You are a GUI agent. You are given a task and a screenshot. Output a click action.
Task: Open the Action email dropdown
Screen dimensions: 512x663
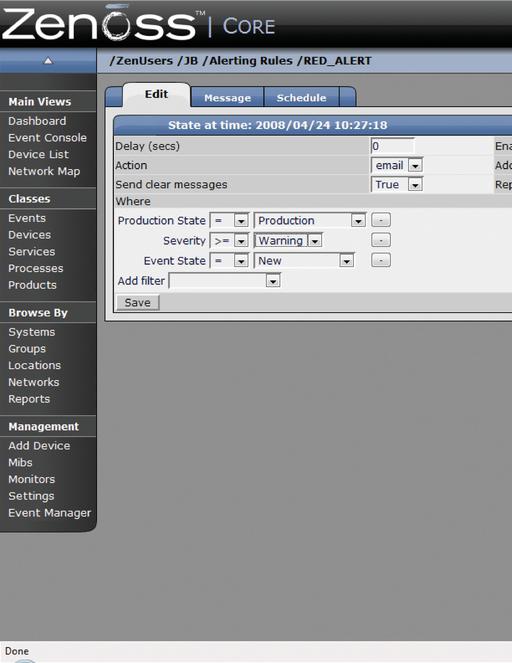[x=397, y=165]
